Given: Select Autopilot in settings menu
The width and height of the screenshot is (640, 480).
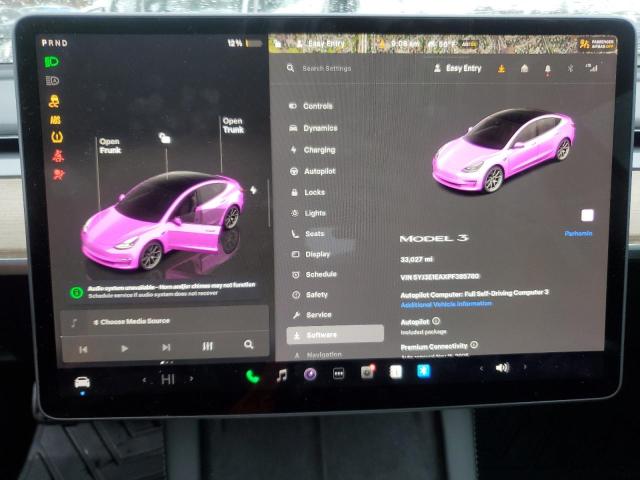Looking at the screenshot, I should click(x=319, y=171).
